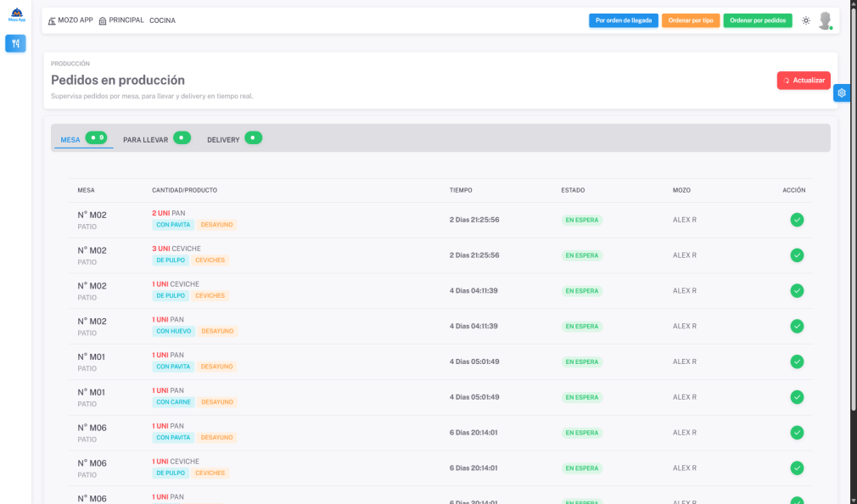Mark the PAN con carne order complete
This screenshot has width=857, height=504.
[797, 397]
